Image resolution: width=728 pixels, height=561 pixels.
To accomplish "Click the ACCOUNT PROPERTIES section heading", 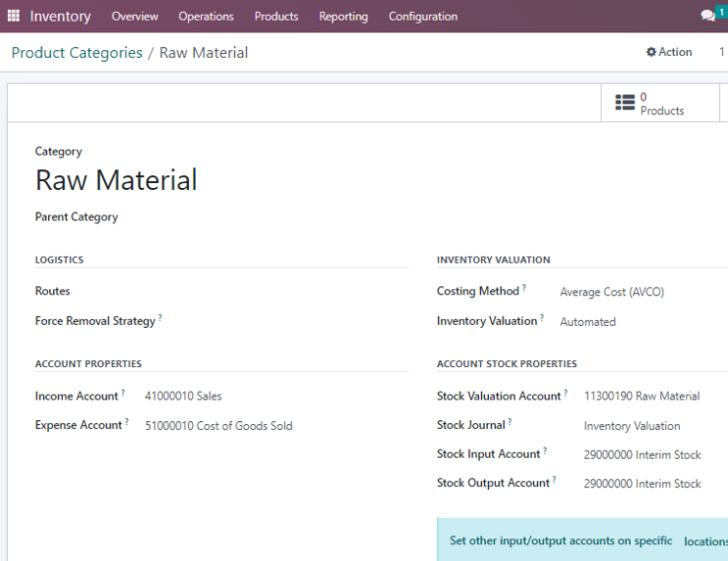I will (89, 363).
